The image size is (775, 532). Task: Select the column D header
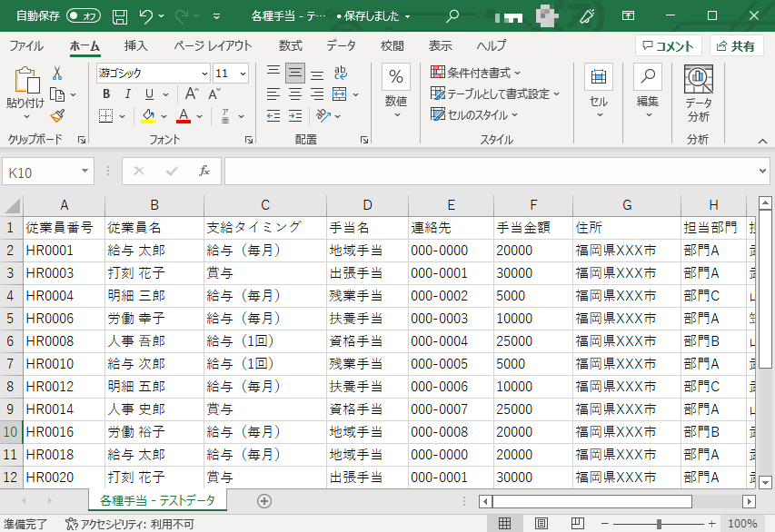pyautogui.click(x=367, y=205)
